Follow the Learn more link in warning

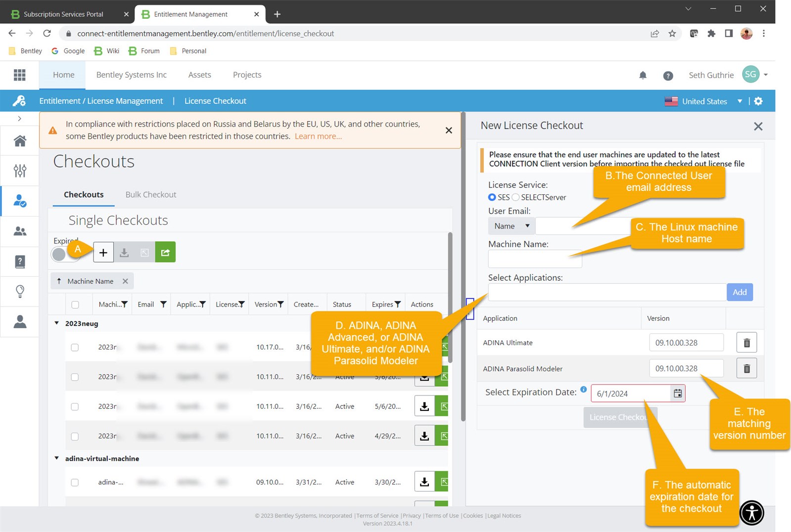[318, 136]
